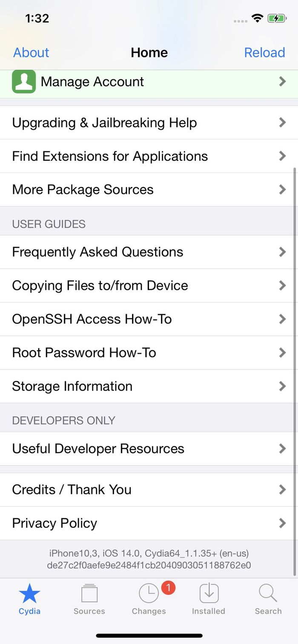298x644 pixels.
Task: Tap the About button
Action: (x=31, y=52)
